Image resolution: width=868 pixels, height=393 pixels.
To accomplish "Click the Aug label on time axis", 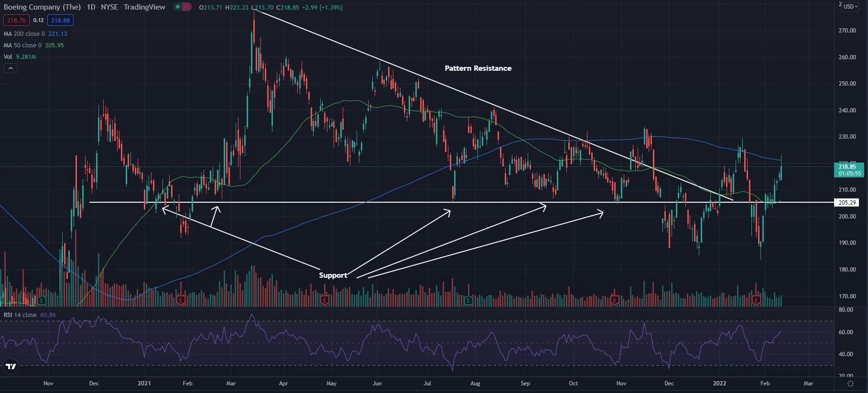I will (475, 383).
